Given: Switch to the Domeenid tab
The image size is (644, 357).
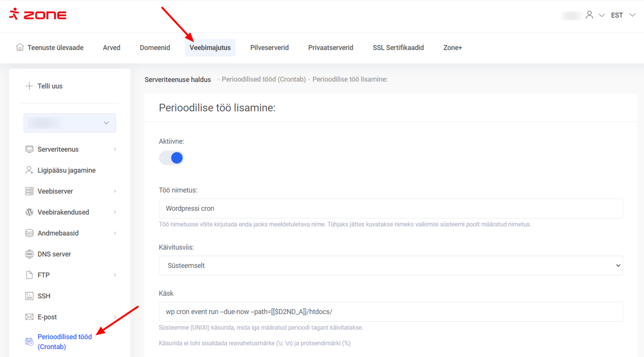Looking at the screenshot, I should 155,48.
